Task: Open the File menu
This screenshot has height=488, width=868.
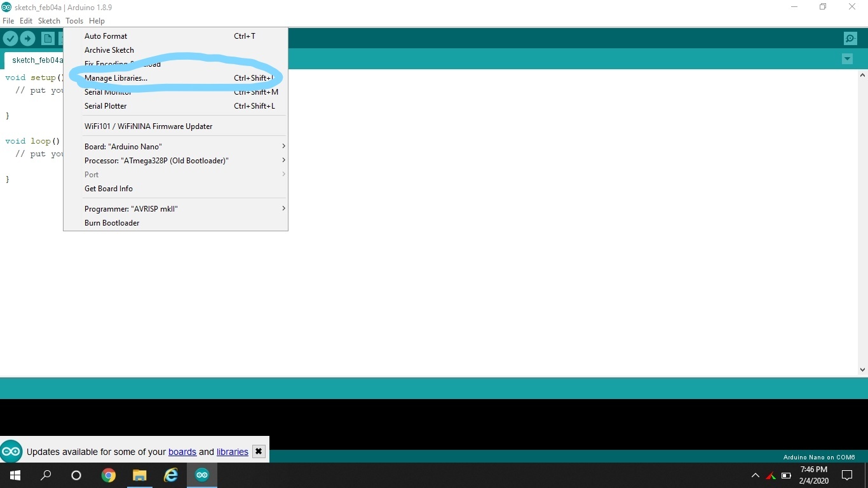Action: click(x=8, y=21)
